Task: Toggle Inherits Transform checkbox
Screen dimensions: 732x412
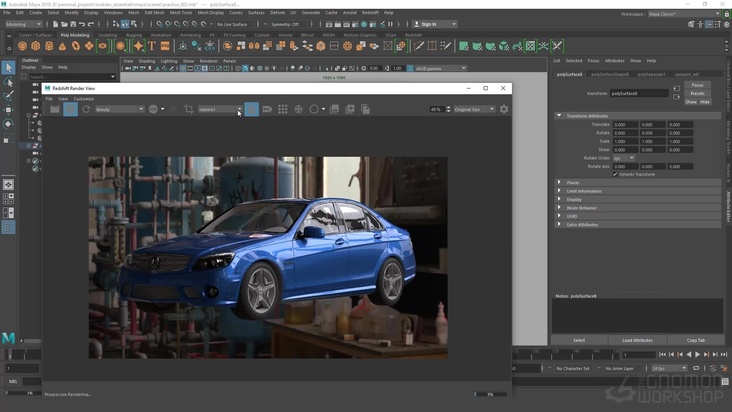Action: (x=615, y=175)
